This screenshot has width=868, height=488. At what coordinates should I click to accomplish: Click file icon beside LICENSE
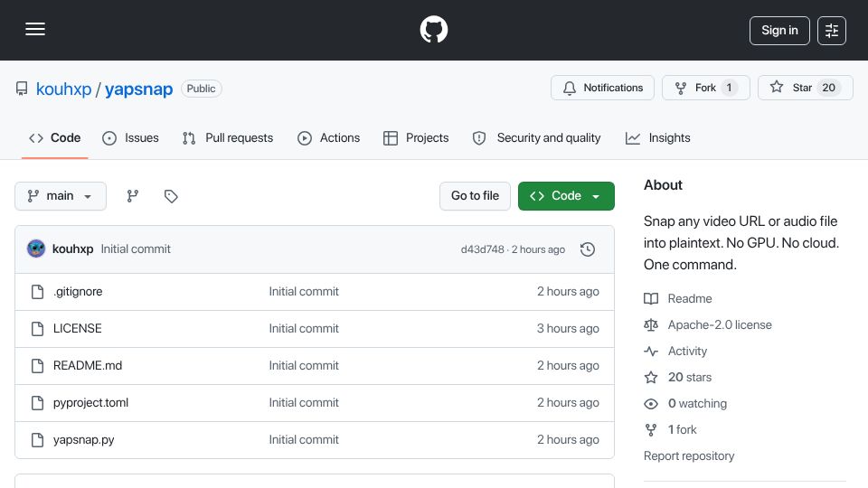pyautogui.click(x=37, y=329)
